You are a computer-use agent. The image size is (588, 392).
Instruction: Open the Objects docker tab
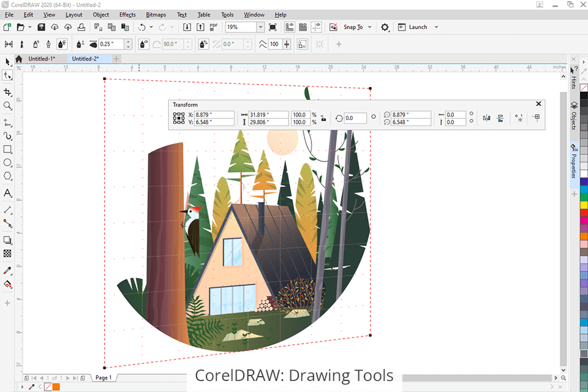pyautogui.click(x=574, y=116)
